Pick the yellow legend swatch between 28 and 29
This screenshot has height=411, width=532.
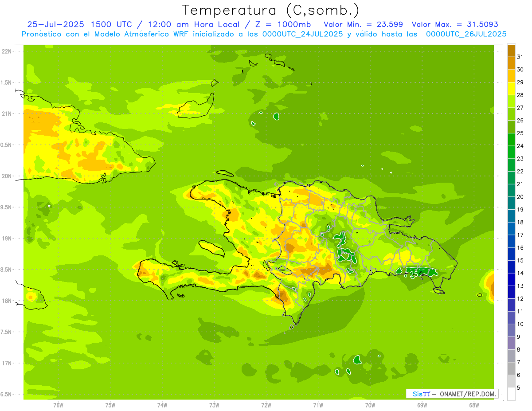pyautogui.click(x=511, y=89)
